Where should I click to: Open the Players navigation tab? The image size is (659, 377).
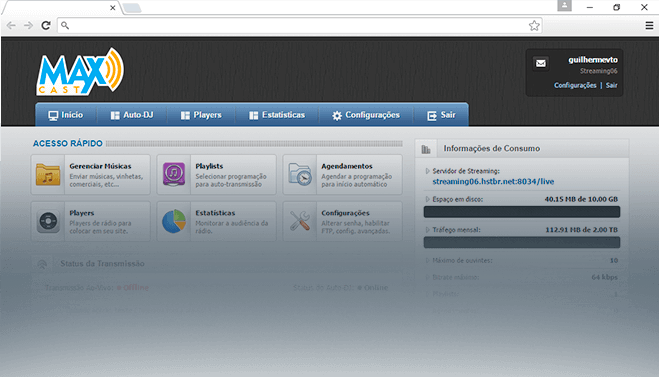coord(201,115)
